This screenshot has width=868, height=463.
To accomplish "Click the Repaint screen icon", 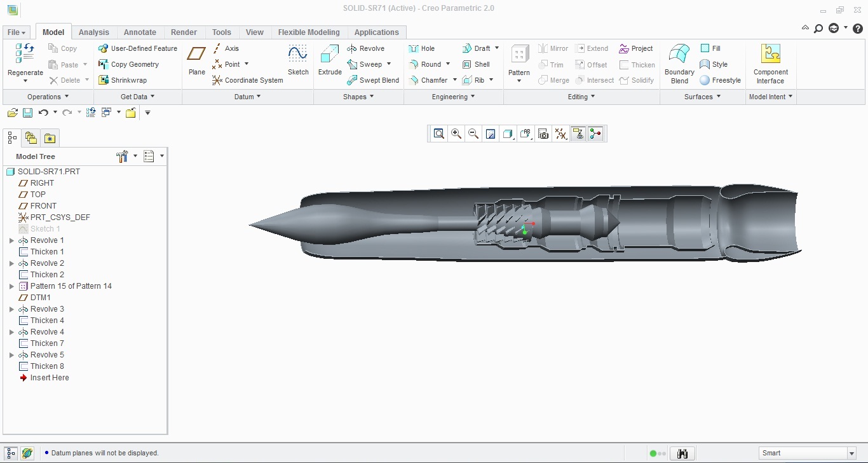I will pyautogui.click(x=491, y=134).
